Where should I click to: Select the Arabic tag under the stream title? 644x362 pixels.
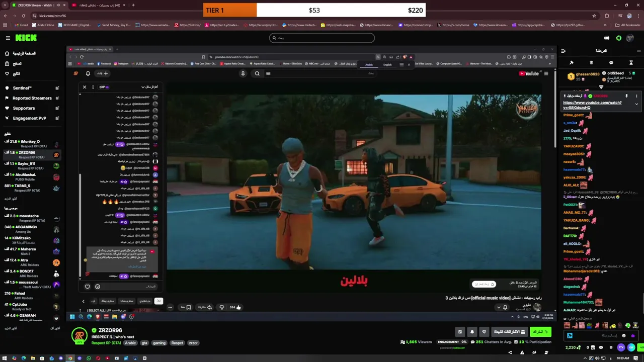tap(130, 343)
